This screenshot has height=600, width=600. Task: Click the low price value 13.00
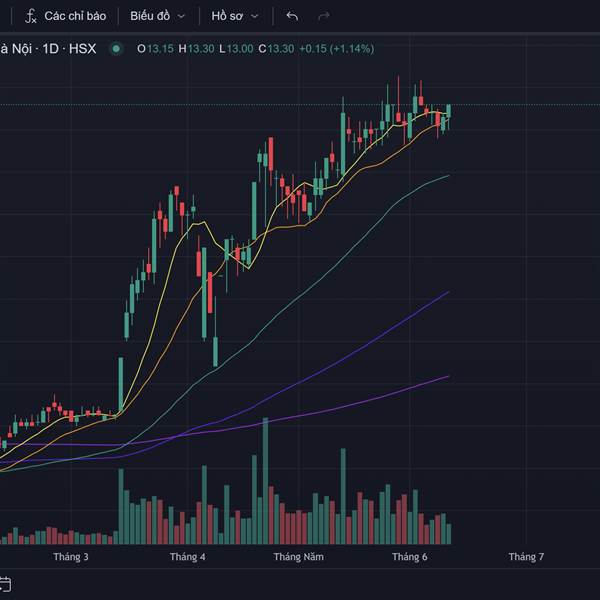coord(240,49)
